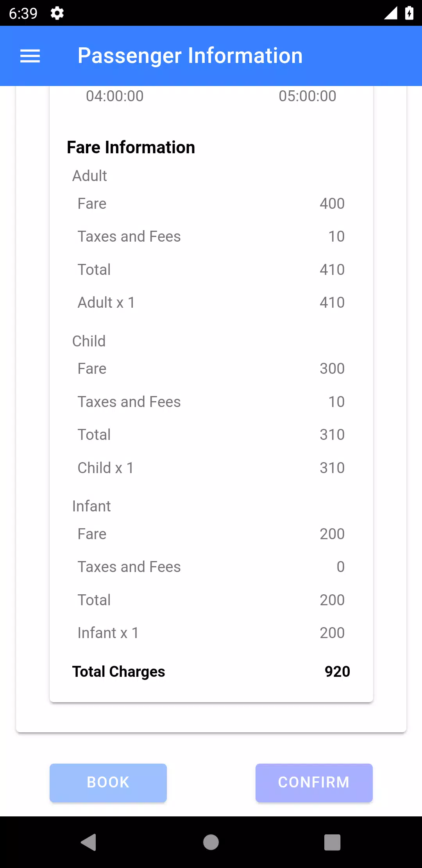Tap the arrival time 05:00:00

(308, 96)
